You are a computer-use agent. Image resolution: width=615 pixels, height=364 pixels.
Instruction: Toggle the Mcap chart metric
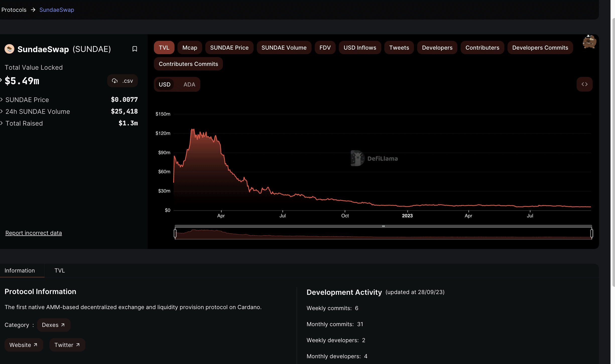click(x=190, y=48)
